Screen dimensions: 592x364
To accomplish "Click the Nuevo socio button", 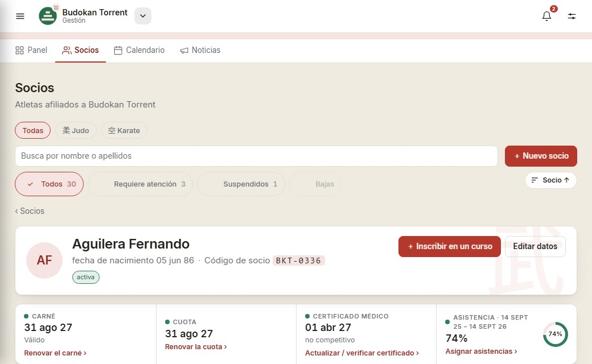I will click(541, 156).
